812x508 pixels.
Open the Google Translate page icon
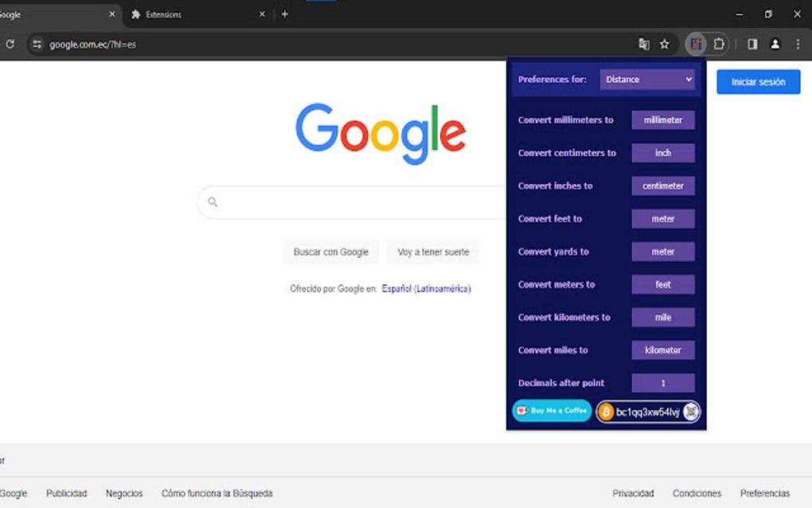click(644, 44)
